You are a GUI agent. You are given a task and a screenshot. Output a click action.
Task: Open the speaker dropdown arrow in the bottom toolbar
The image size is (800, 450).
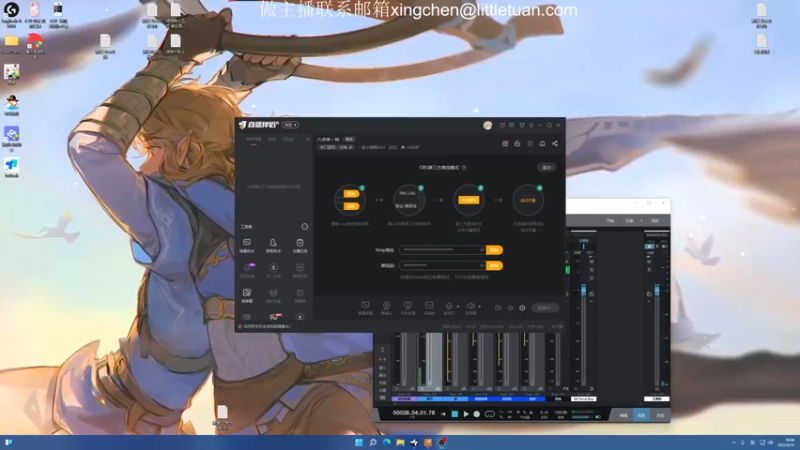coord(479,307)
